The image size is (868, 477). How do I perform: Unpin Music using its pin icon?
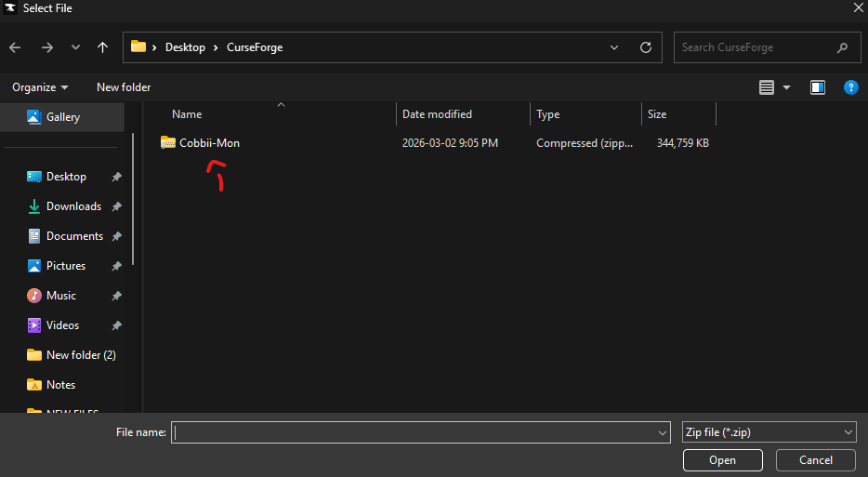click(116, 296)
